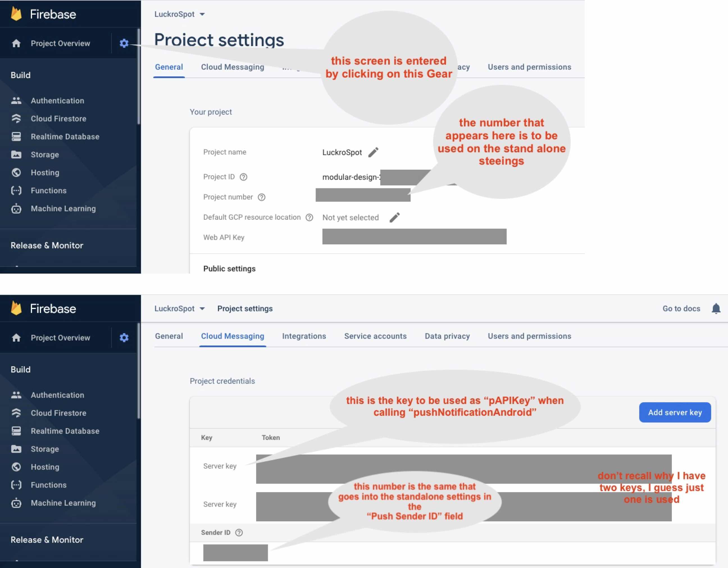Switch to the Integrations tab
Viewport: 728px width, 568px height.
pos(304,336)
